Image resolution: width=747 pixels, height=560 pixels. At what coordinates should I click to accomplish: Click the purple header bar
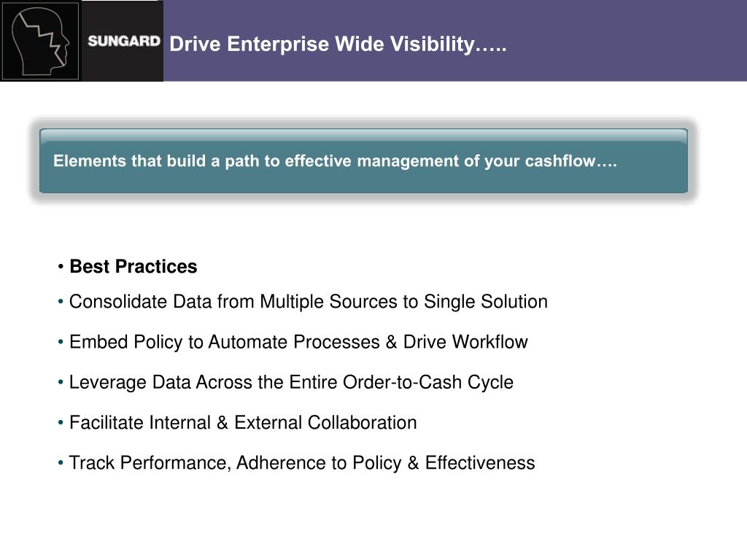(x=455, y=41)
